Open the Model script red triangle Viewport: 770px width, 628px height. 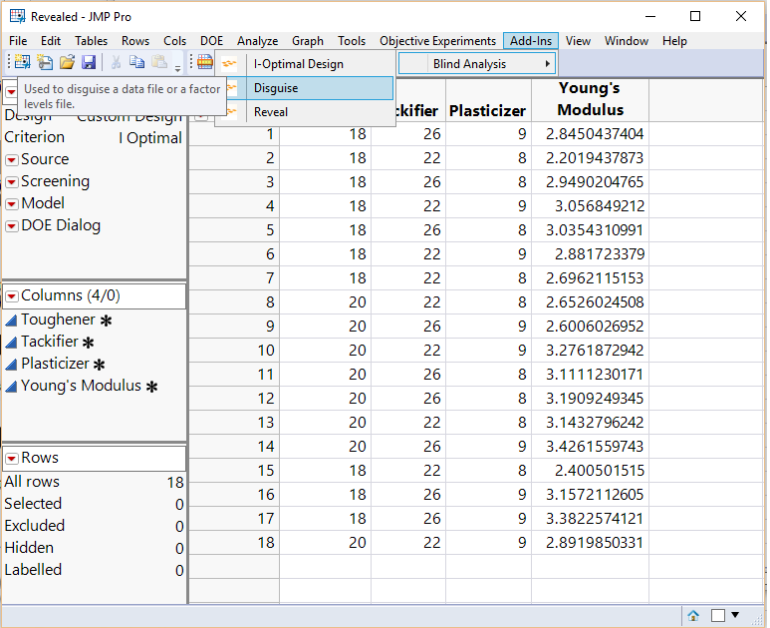point(11,204)
